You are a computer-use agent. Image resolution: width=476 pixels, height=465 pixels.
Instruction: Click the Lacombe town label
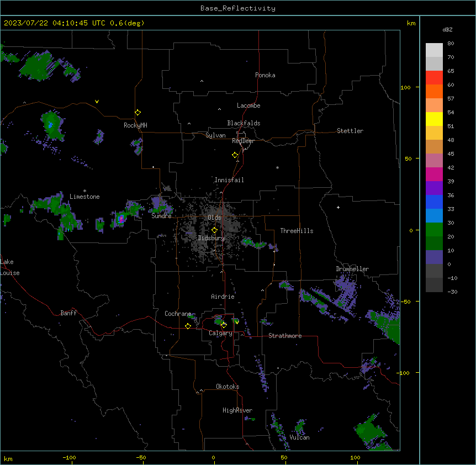pyautogui.click(x=248, y=105)
